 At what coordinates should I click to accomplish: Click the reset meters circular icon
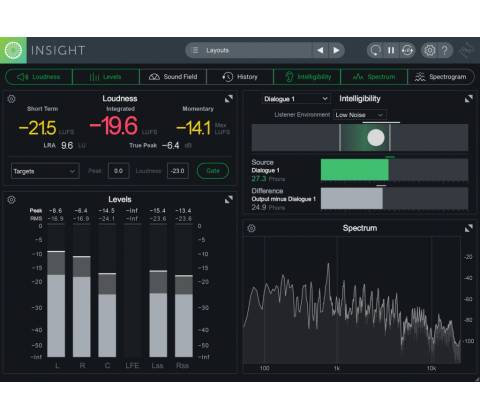(375, 50)
